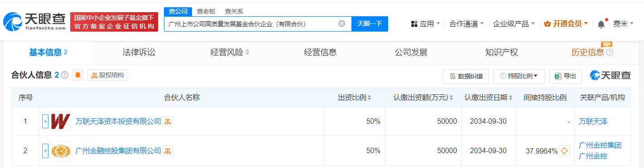
Task: Open the 应用 dropdown menu
Action: (x=425, y=23)
